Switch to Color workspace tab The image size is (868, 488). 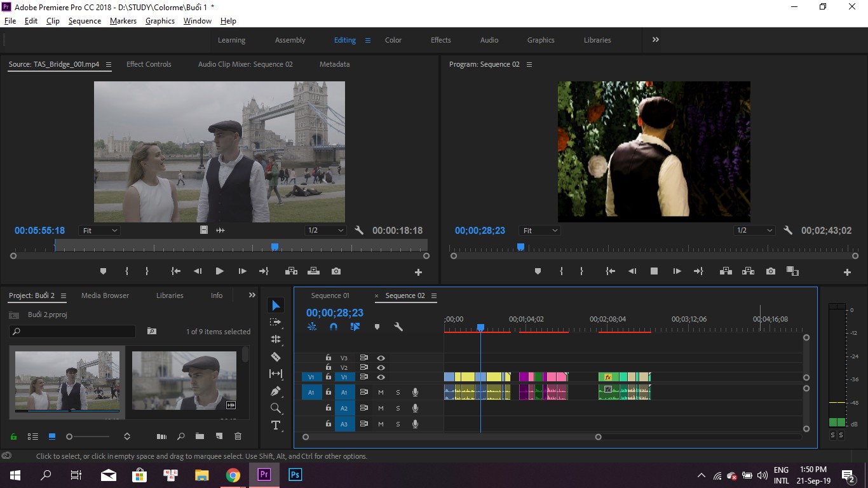(393, 40)
